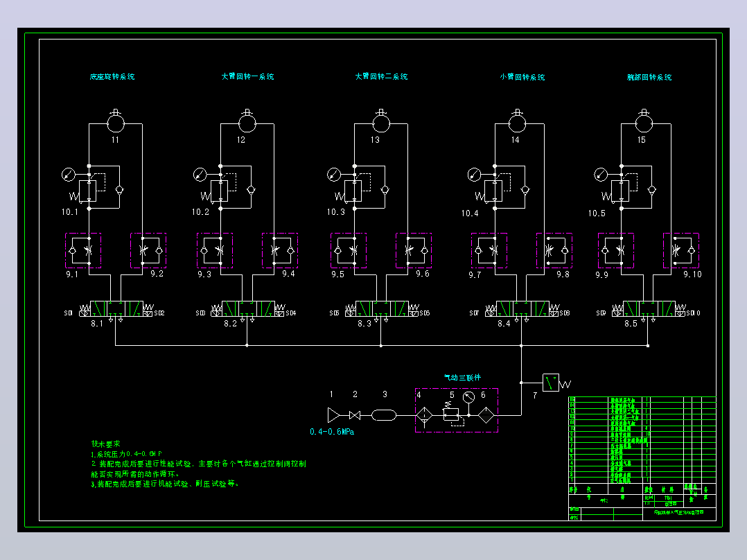Select the pressure switch symbol labeled 7
Image resolution: width=747 pixels, height=560 pixels.
[556, 383]
